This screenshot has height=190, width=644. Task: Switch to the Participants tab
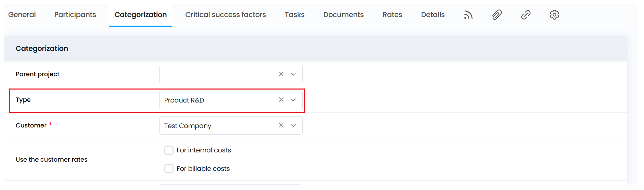[x=75, y=15]
